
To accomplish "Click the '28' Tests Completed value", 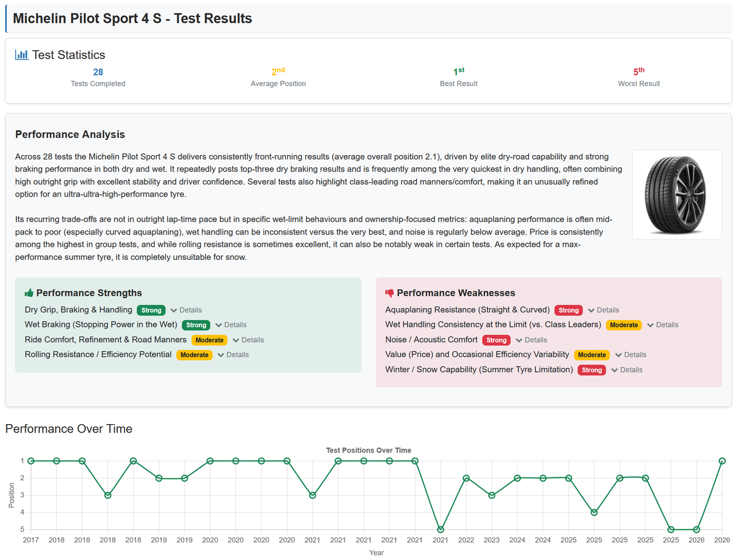I will (x=98, y=72).
